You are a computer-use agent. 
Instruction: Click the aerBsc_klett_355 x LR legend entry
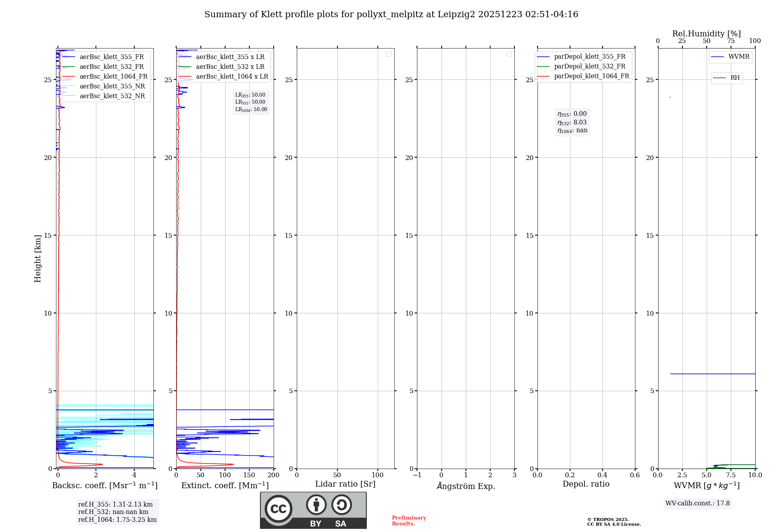pos(230,57)
